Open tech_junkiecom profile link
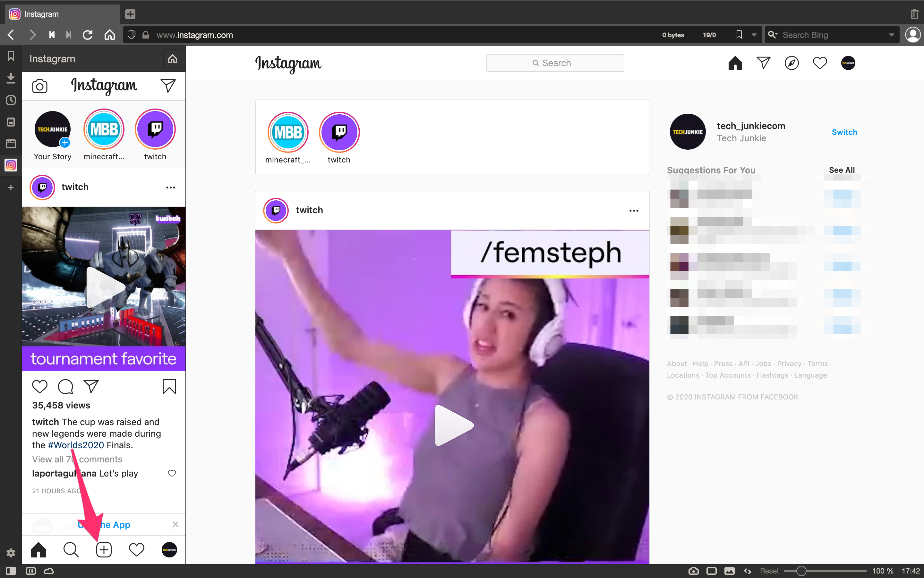 [x=751, y=126]
